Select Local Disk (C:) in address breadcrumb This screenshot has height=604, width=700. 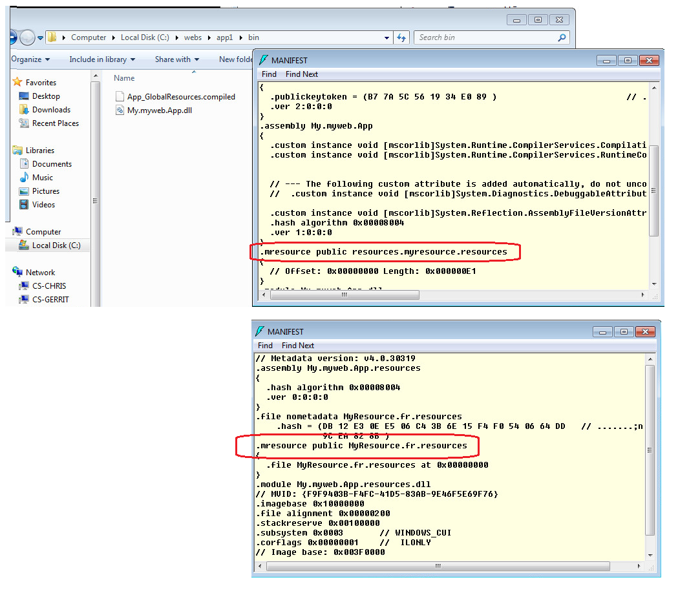(x=145, y=37)
